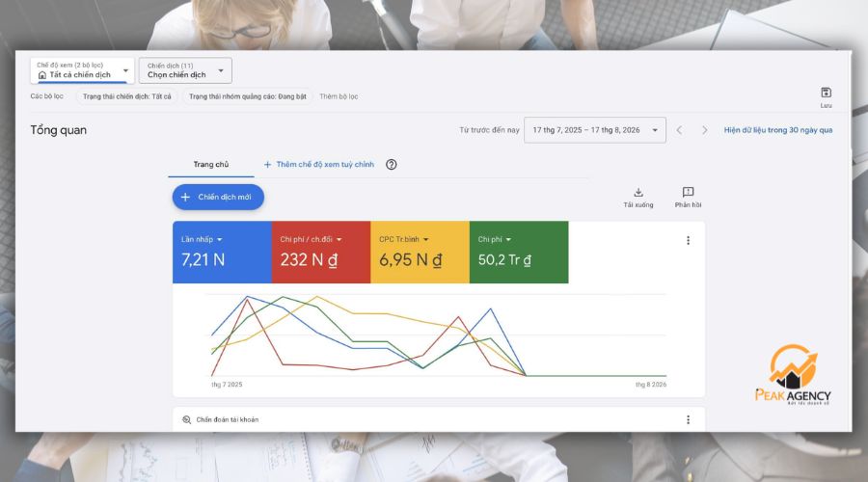Click plus icon on Chiến dịch mới button
Screen dimensions: 868x482
(185, 197)
